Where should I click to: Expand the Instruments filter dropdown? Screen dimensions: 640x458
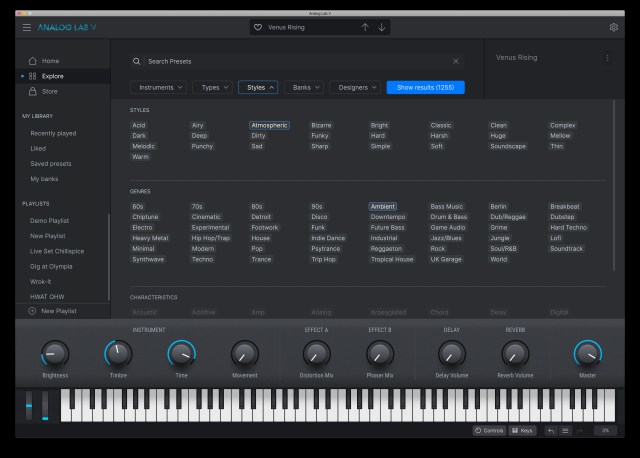point(159,87)
